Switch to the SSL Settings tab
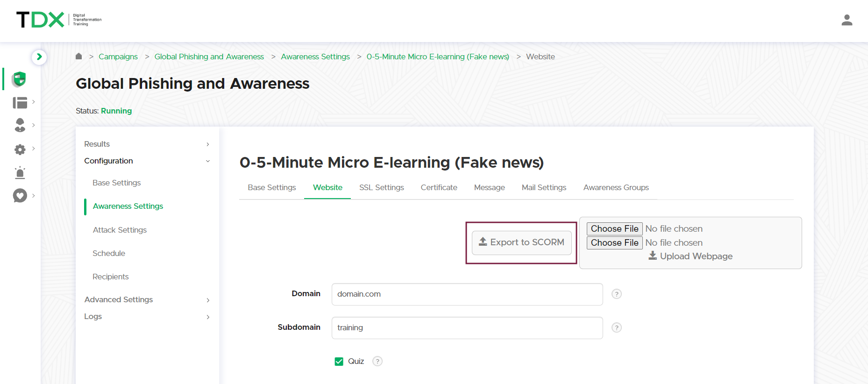 point(381,187)
